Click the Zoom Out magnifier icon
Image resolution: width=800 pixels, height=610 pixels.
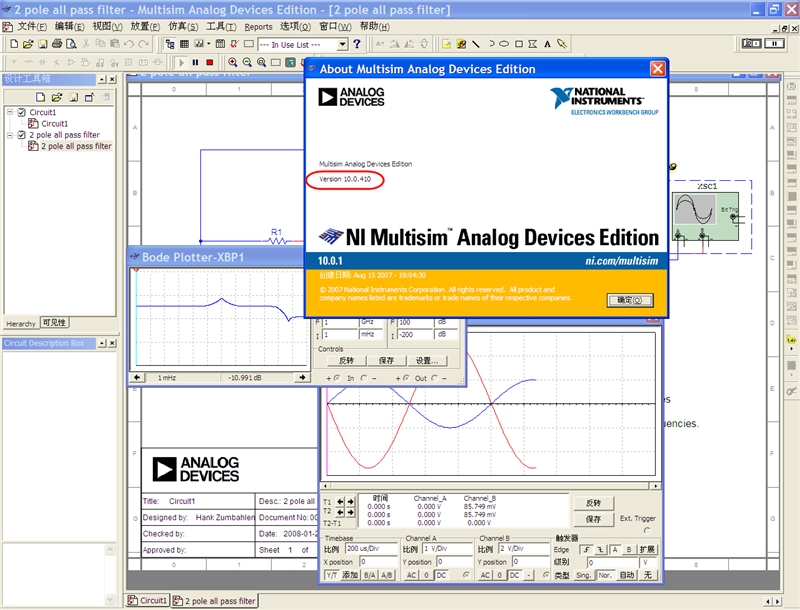pos(247,62)
